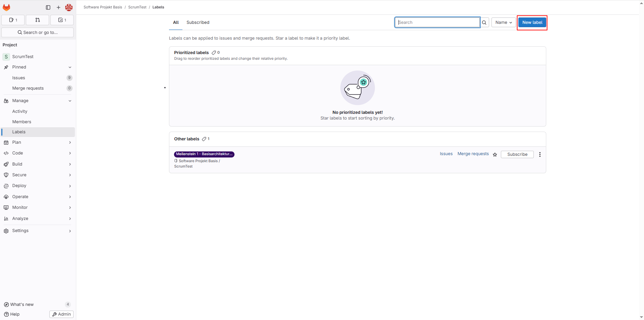
Task: Click the GitLab logo home icon
Action: (x=6, y=7)
